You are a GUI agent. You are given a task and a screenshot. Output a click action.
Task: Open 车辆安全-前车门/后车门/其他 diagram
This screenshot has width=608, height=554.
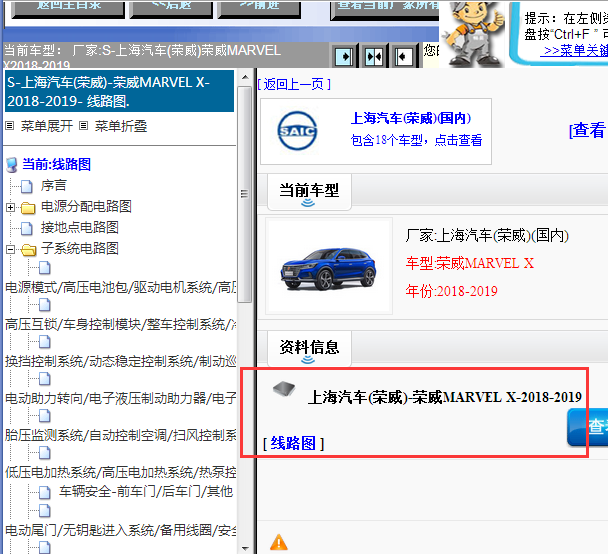click(146, 491)
